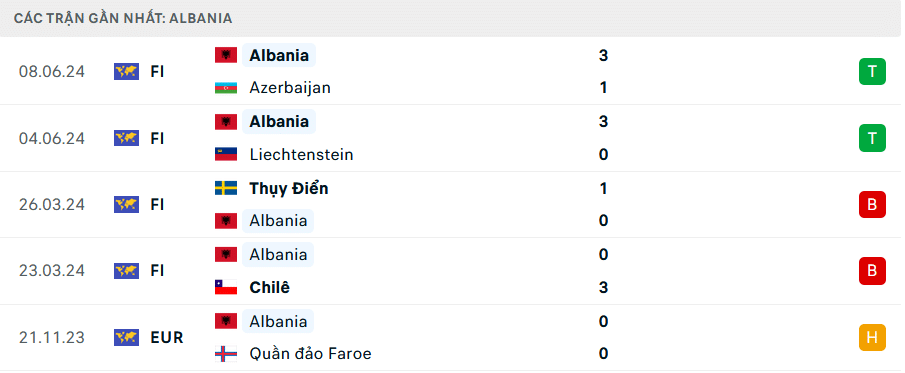Click the 26.03.24 match date
Image resolution: width=905 pixels, height=373 pixels.
(x=51, y=205)
